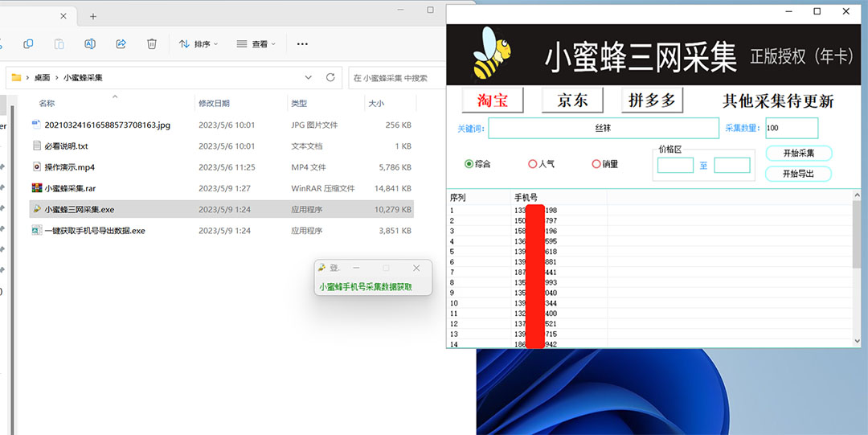
Task: Open the address bar history dropdown chevron
Action: tap(309, 77)
